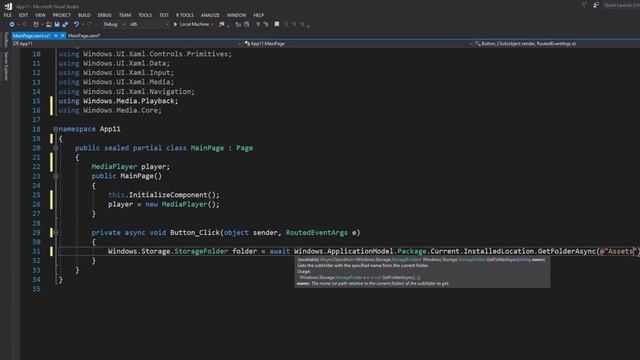The height and width of the screenshot is (360, 640).
Task: Open the TEST menu
Action: 164,15
